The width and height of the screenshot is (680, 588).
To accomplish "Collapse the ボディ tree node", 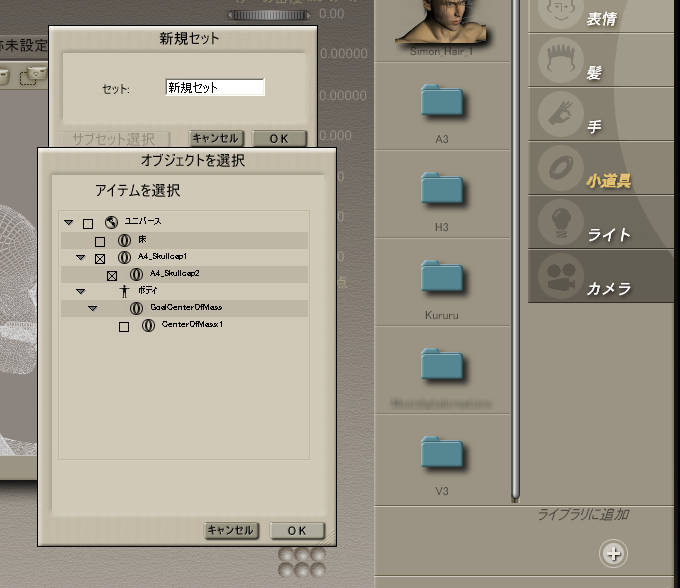I will 81,291.
